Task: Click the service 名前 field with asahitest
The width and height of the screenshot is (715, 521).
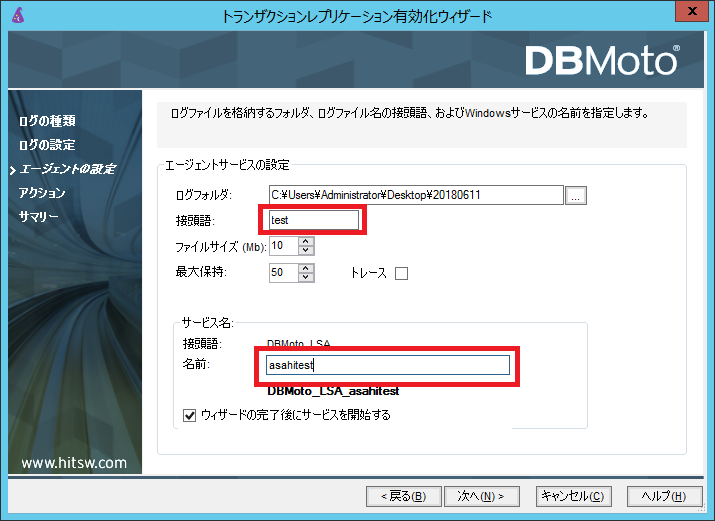Action: click(x=388, y=365)
